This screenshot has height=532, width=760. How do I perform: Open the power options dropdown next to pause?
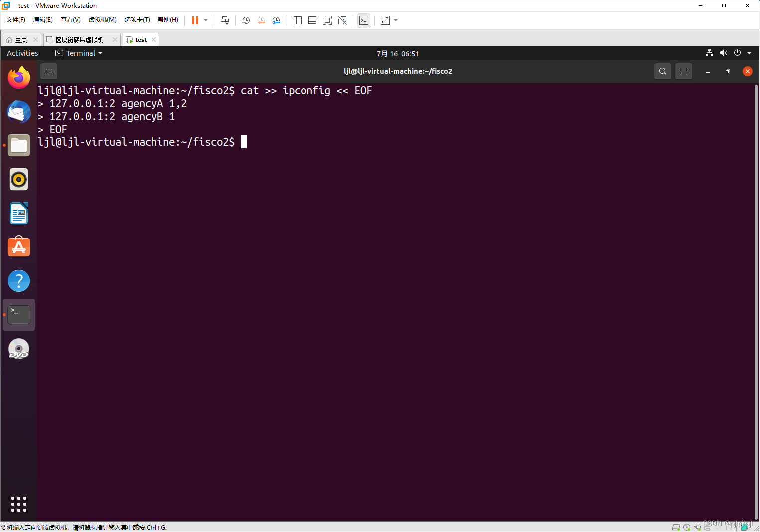206,20
